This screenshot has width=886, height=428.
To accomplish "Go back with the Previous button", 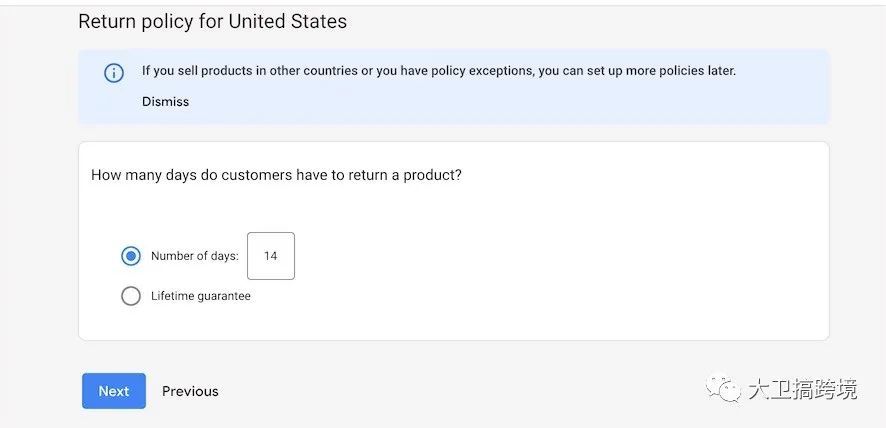I will pyautogui.click(x=190, y=391).
